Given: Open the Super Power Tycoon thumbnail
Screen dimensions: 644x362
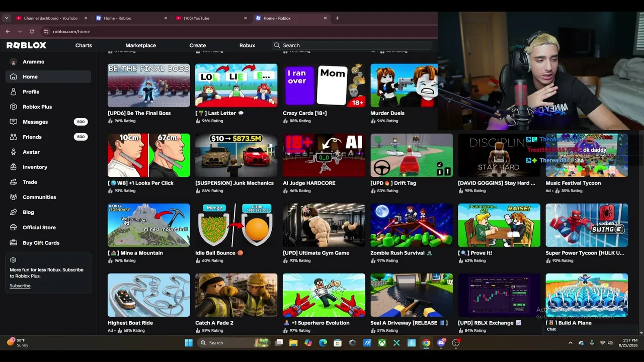Looking at the screenshot, I should coord(586,225).
